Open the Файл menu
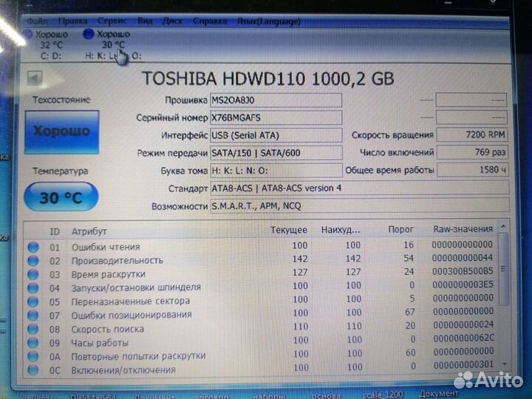Image resolution: width=532 pixels, height=399 pixels. tap(38, 21)
